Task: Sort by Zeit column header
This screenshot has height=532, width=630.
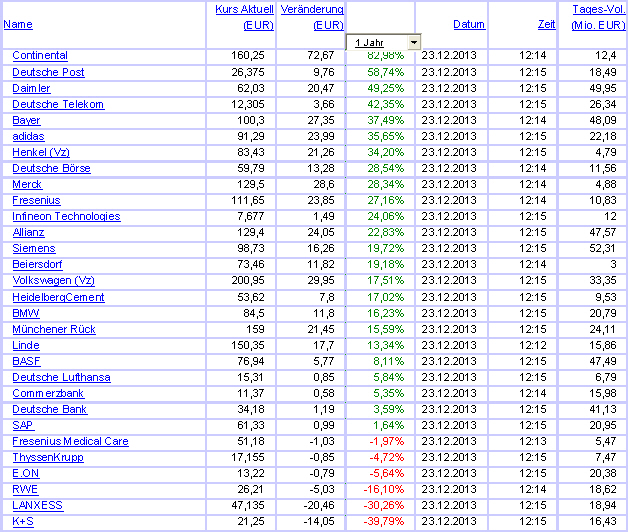Action: (x=546, y=25)
